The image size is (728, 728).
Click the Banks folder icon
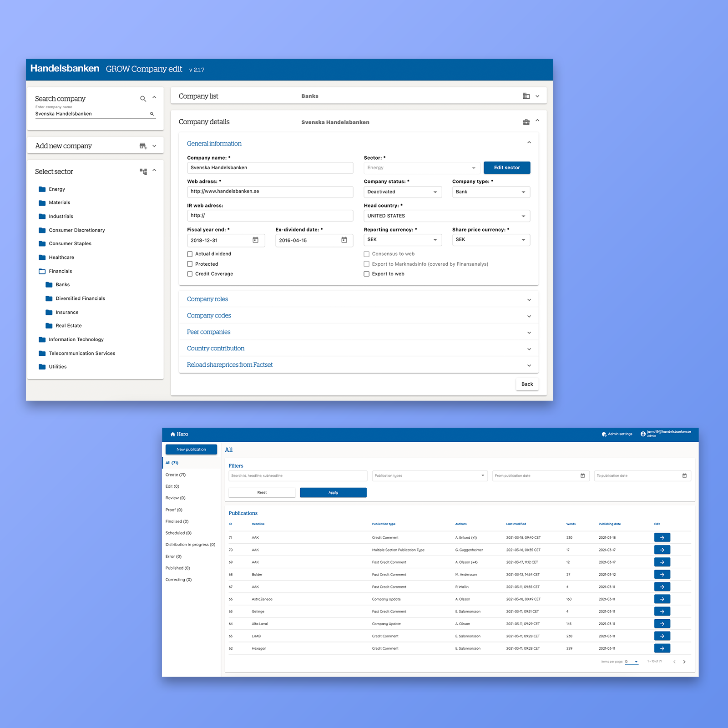click(x=49, y=285)
